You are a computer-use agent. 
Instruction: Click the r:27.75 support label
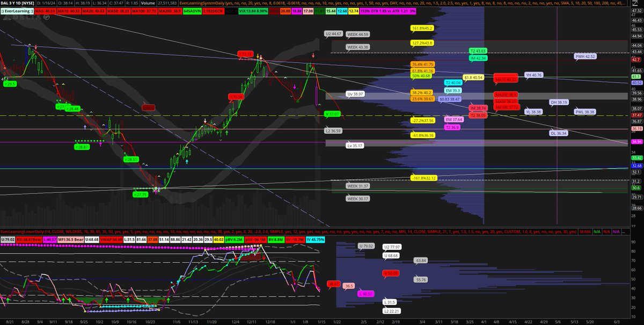click(x=140, y=195)
